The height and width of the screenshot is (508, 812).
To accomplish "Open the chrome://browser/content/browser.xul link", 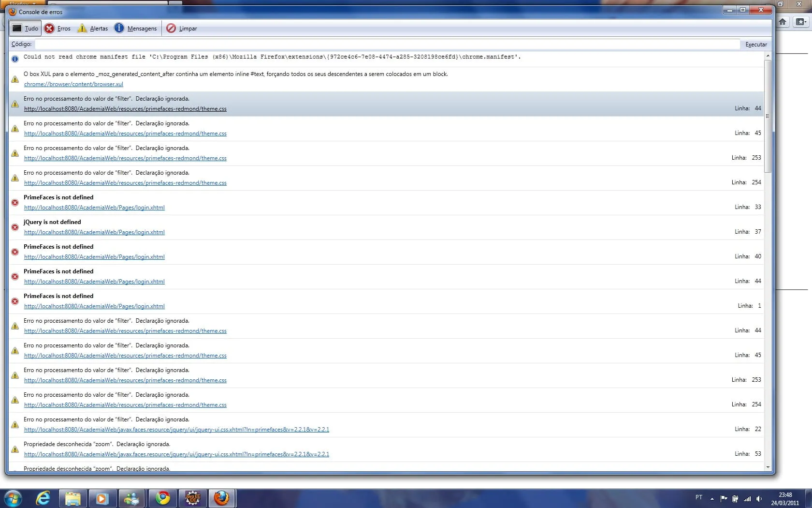I will [x=73, y=84].
